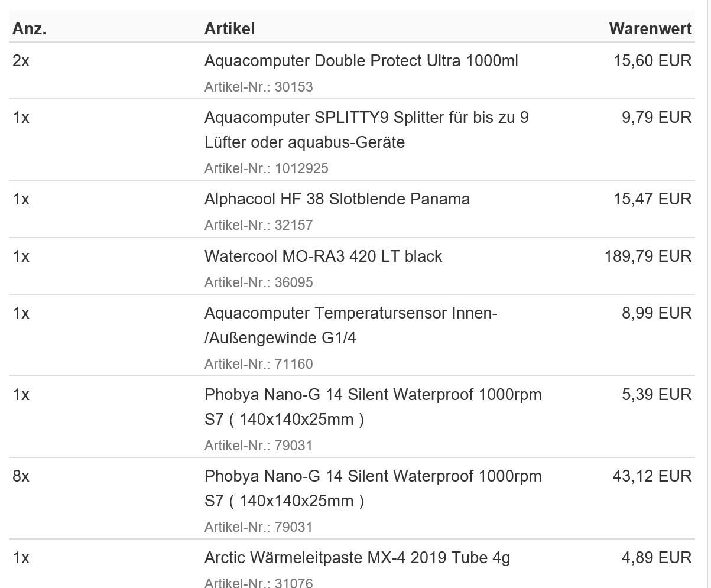
Task: Click the Warenwert column header
Action: [650, 29]
